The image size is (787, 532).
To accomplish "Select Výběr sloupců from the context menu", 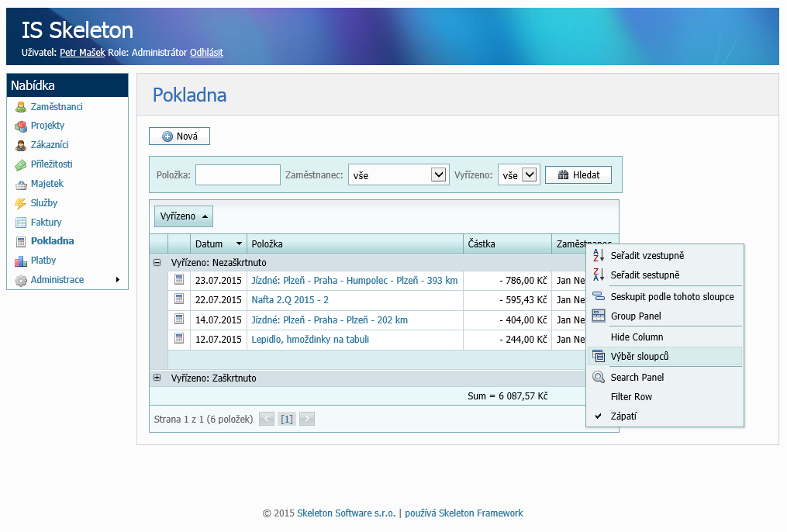I will point(639,357).
